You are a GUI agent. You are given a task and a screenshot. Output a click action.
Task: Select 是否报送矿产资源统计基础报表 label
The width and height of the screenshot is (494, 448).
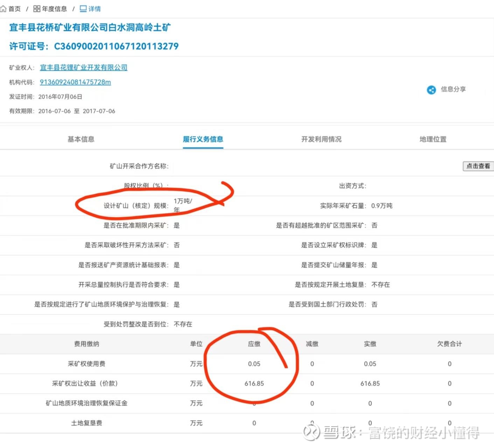click(123, 265)
